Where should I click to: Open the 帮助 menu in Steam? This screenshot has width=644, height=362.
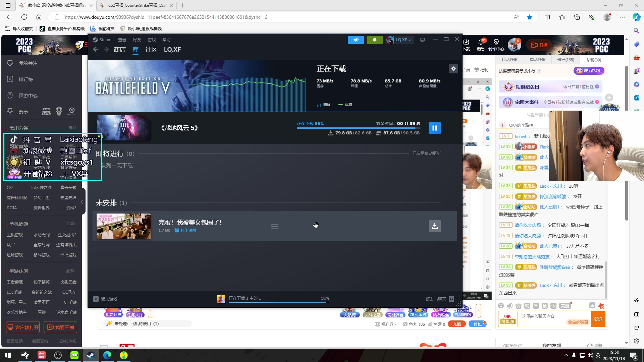click(166, 40)
